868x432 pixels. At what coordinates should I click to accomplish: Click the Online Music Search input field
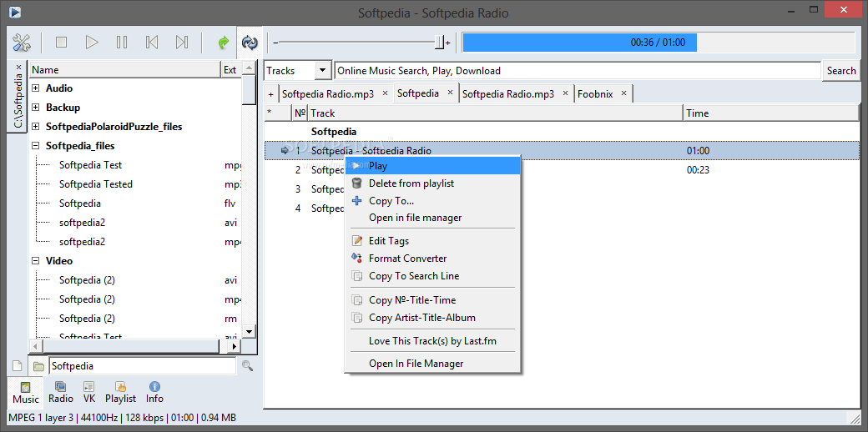click(578, 71)
